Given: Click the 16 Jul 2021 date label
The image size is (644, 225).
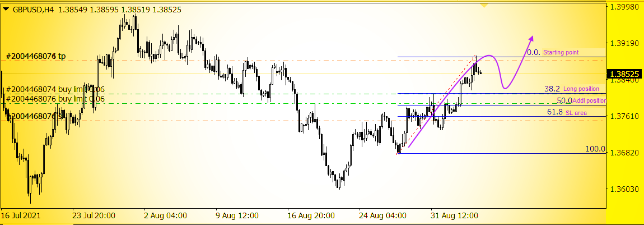Looking at the screenshot, I should (x=21, y=215).
